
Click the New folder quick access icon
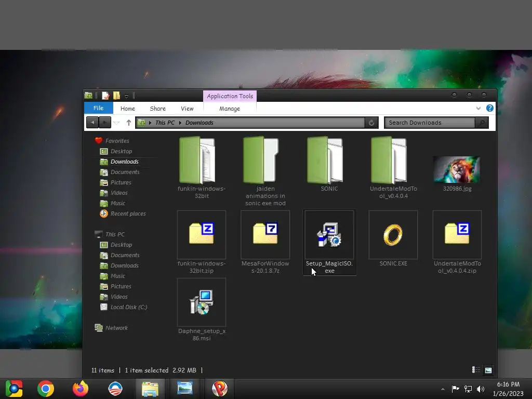(x=116, y=96)
